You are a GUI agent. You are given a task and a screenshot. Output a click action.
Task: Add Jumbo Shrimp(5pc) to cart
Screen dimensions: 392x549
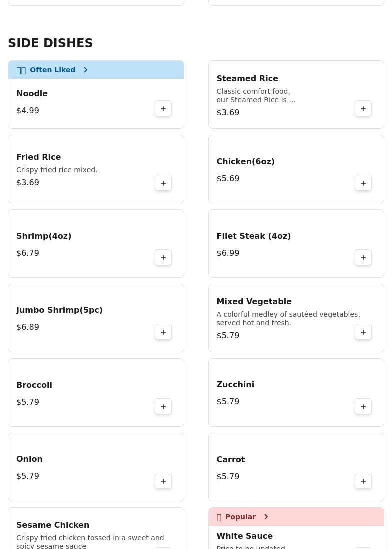(163, 332)
